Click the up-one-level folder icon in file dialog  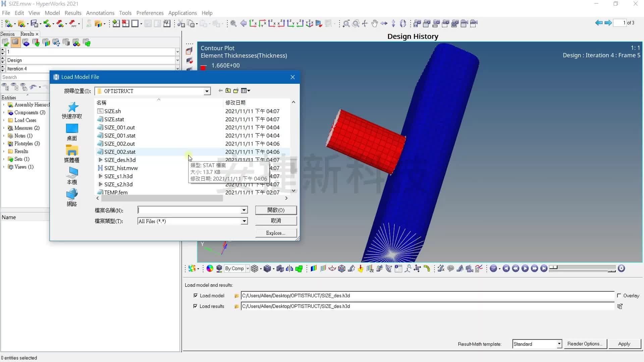(x=228, y=90)
